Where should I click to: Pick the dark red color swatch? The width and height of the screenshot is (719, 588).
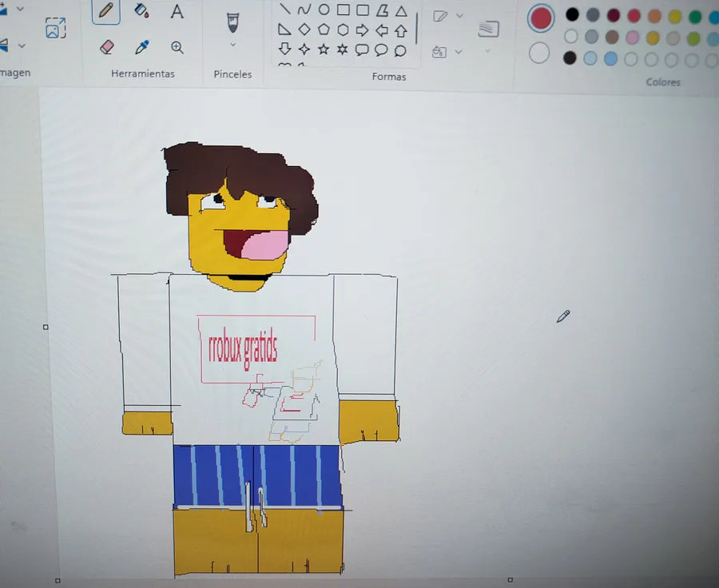click(x=614, y=15)
